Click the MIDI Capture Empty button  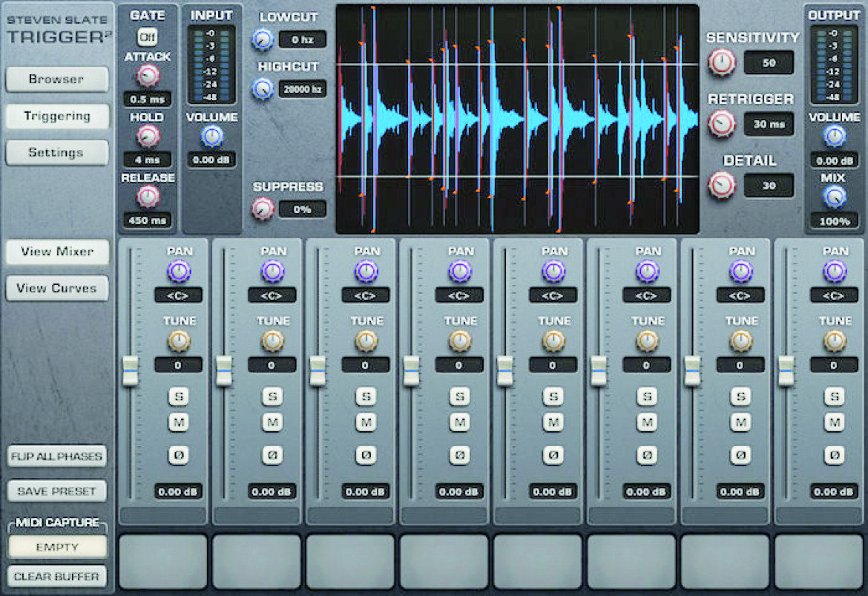[x=56, y=547]
